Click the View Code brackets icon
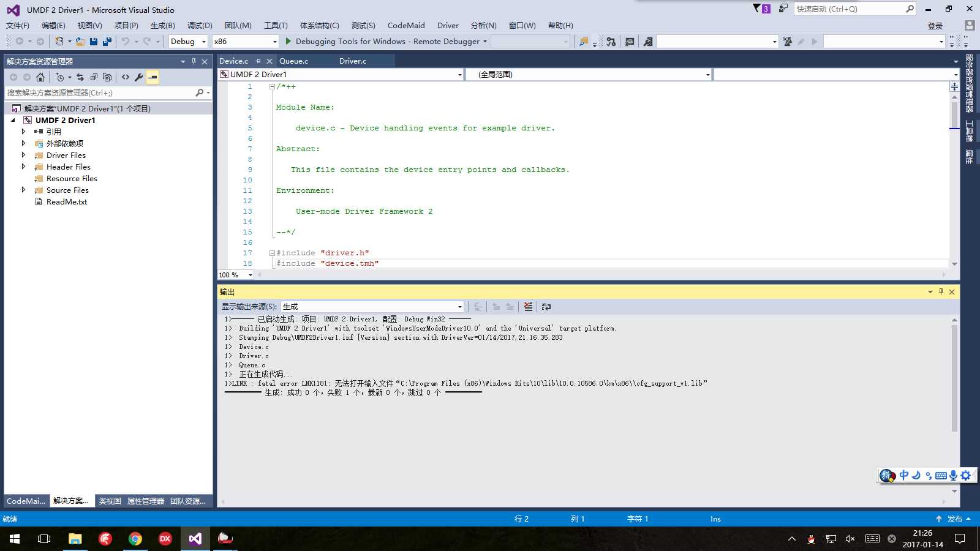This screenshot has height=551, width=980. point(126,77)
